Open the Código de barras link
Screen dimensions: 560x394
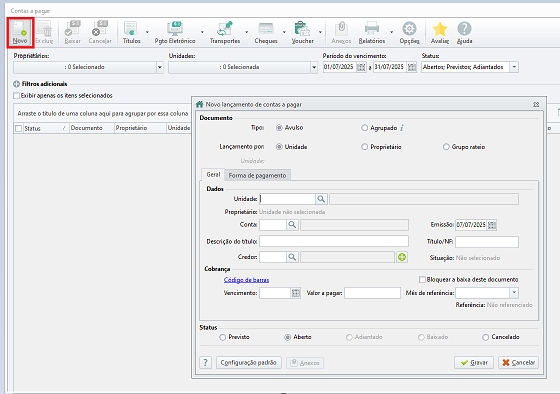(246, 280)
